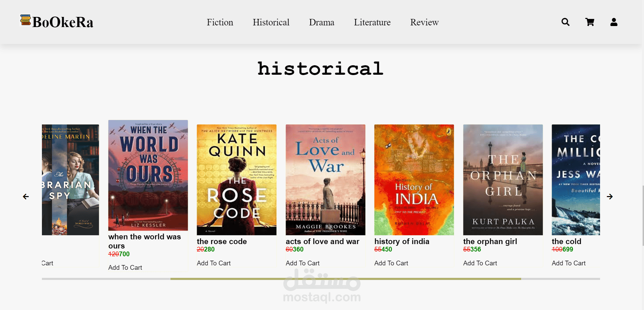Open Acts of Love and War cover
644x310 pixels.
[326, 180]
